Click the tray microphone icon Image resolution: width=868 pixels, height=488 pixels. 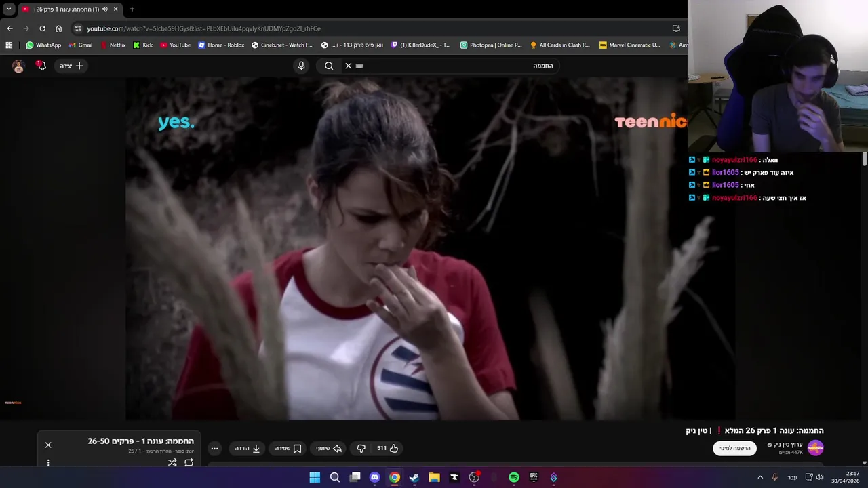774,477
